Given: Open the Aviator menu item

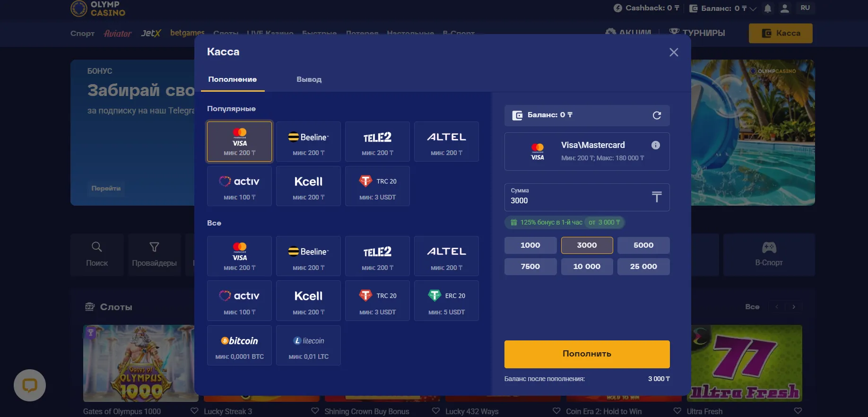Looking at the screenshot, I should click(118, 34).
